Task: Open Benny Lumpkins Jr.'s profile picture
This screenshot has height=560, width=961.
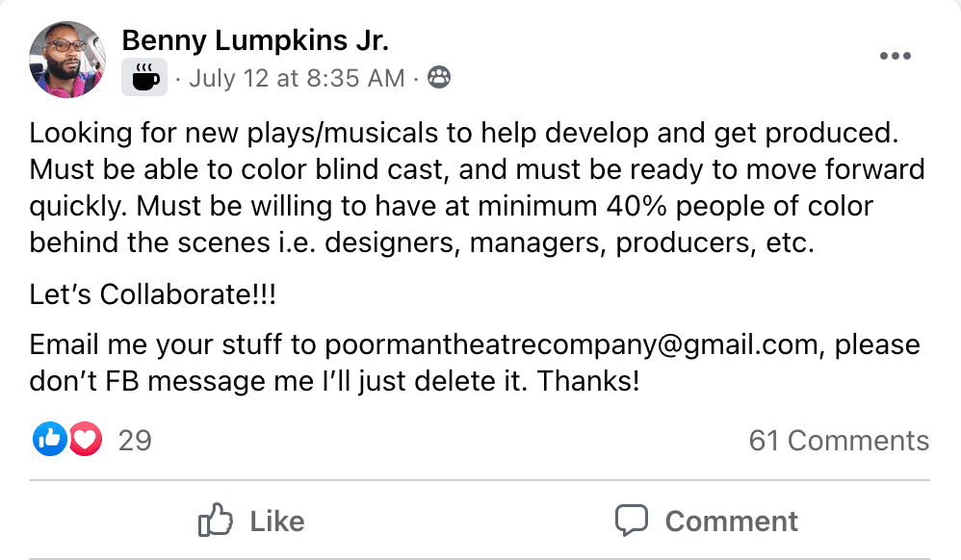Action: [66, 60]
